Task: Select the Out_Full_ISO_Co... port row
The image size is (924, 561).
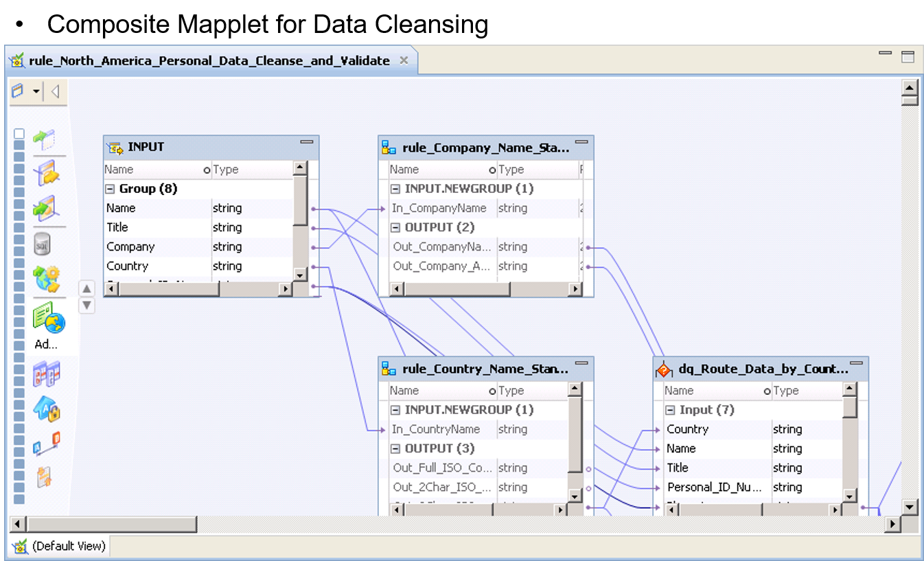Action: tap(478, 468)
